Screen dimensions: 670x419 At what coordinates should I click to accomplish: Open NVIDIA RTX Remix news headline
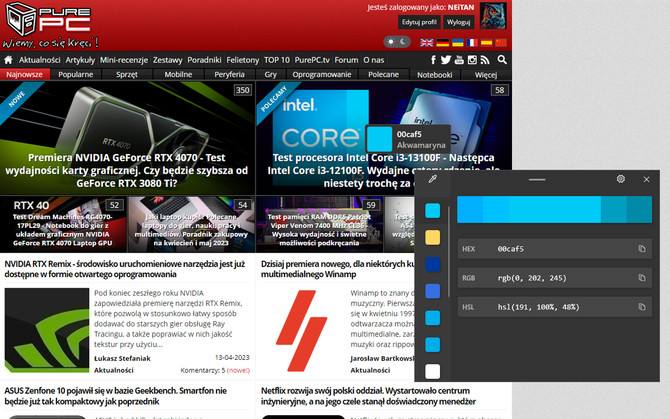(x=125, y=269)
